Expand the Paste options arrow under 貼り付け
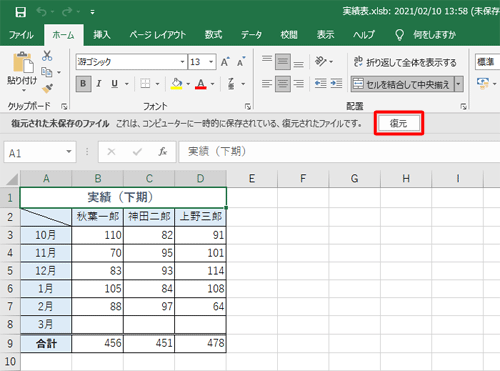Image resolution: width=500 pixels, height=371 pixels. [23, 90]
